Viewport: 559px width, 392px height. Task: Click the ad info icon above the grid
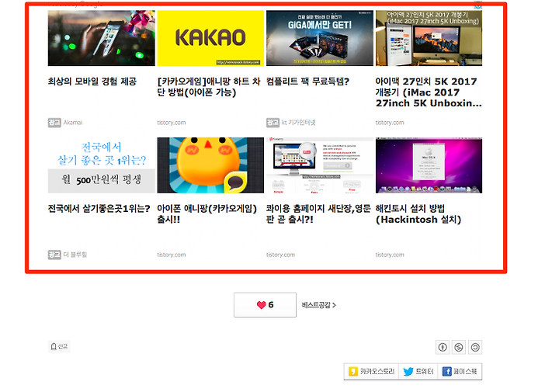click(x=477, y=5)
